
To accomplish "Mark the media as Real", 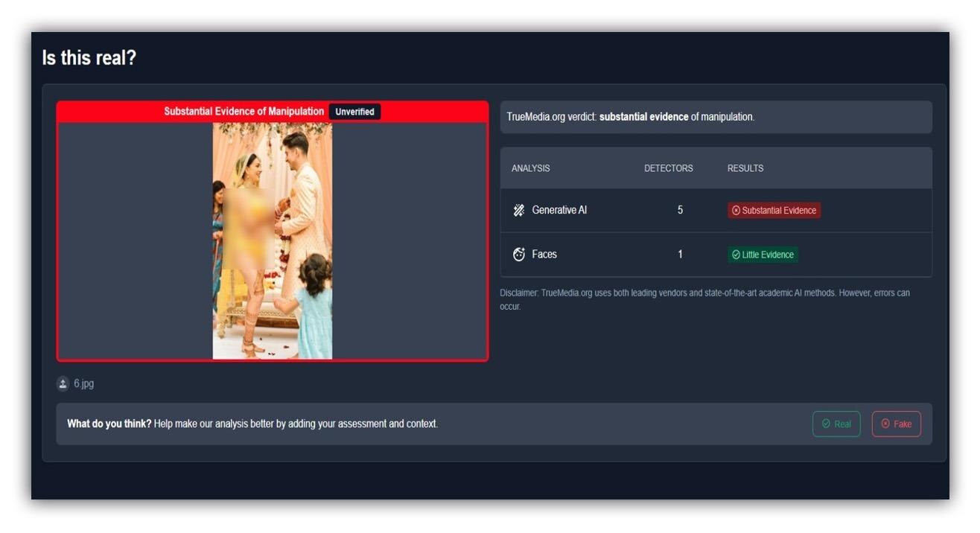I will 836,424.
